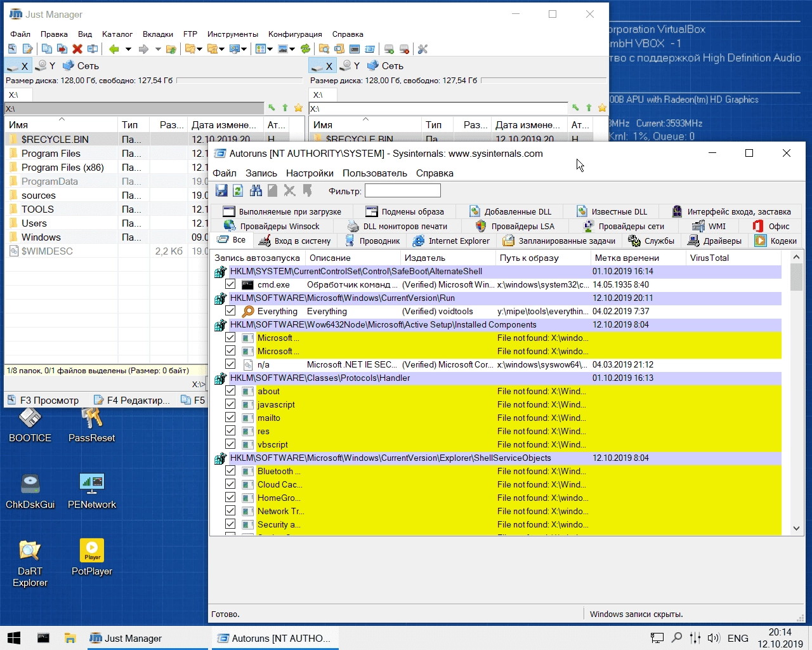This screenshot has height=650, width=812.
Task: Click the green Back arrow in Just Manager
Action: 114,49
